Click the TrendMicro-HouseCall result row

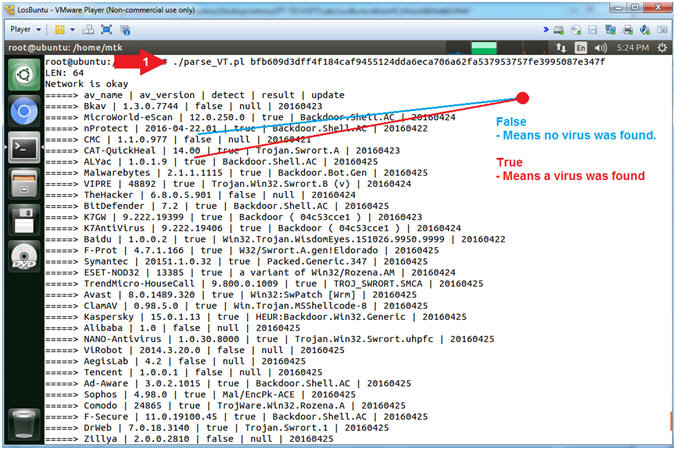coord(264,284)
